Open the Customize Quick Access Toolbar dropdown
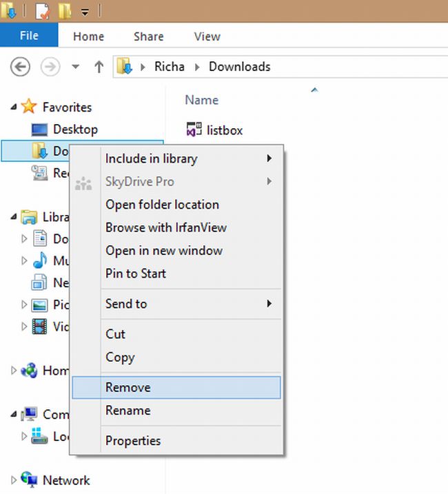The width and height of the screenshot is (448, 494). pyautogui.click(x=85, y=12)
